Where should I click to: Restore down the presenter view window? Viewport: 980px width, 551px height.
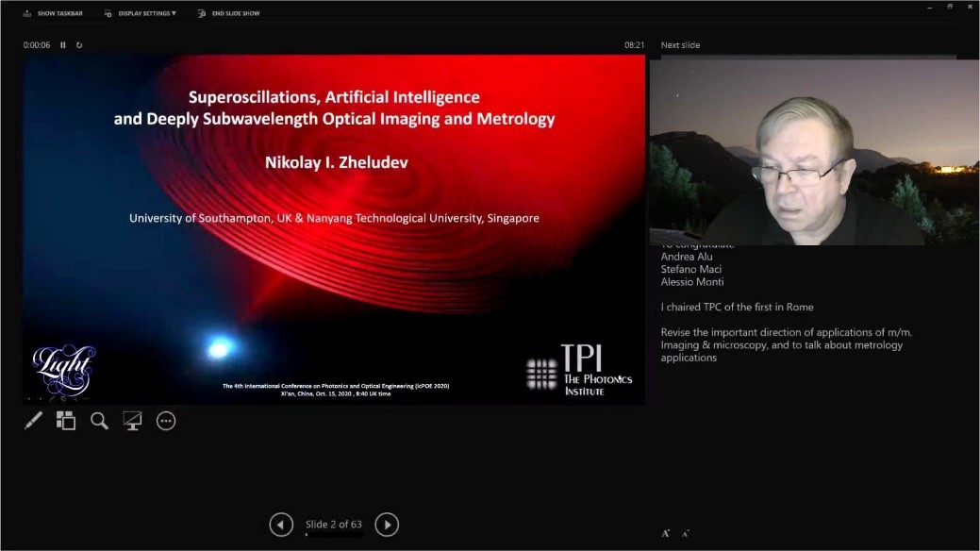click(949, 7)
